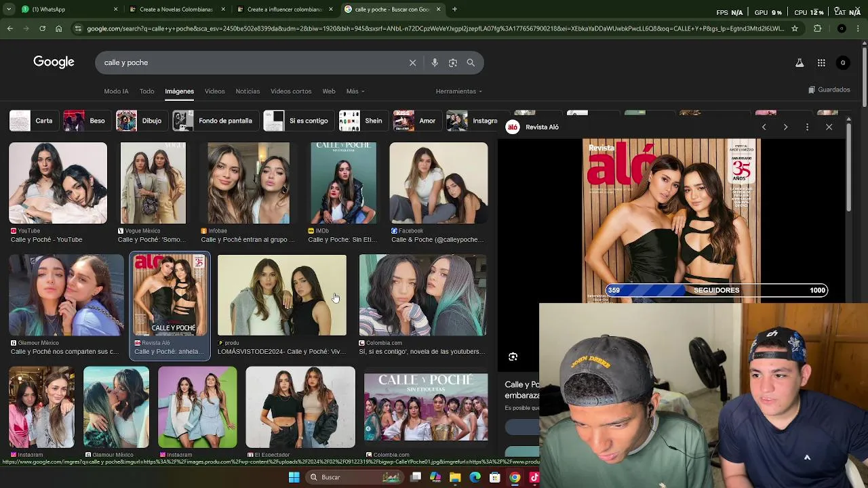
Task: Open the Revista Aló source link
Action: (533, 127)
